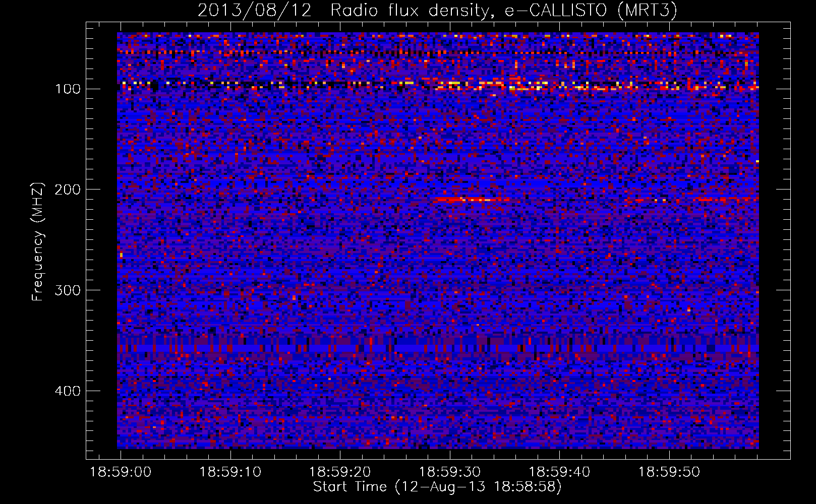The image size is (816, 504).
Task: Click the 18:59:40 time tick label
Action: click(x=559, y=472)
